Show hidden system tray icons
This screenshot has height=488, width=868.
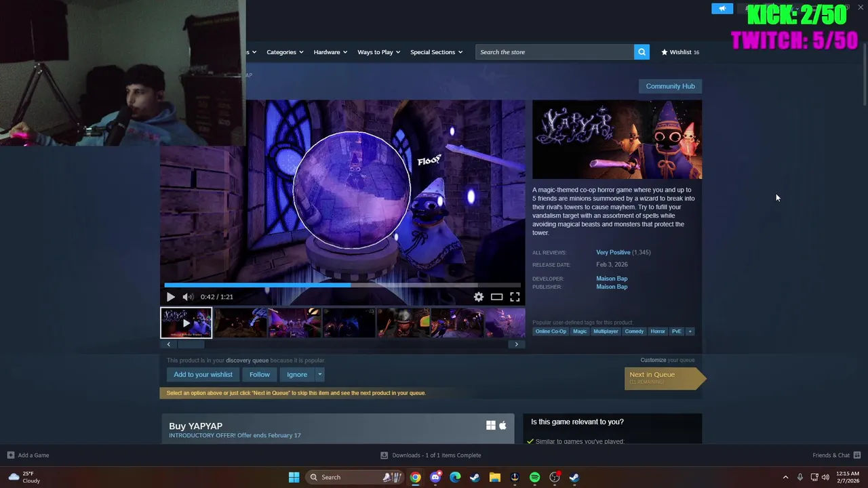tap(785, 477)
